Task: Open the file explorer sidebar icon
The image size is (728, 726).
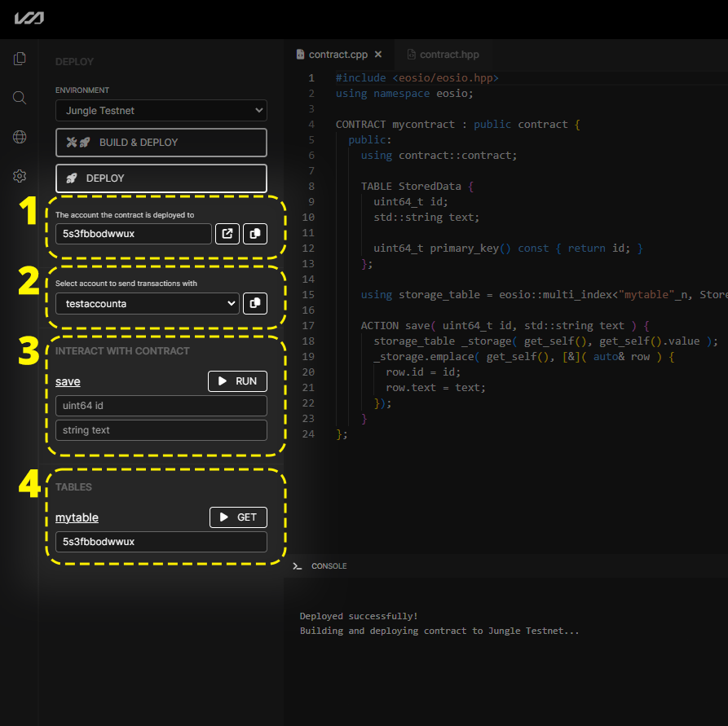Action: pyautogui.click(x=19, y=58)
